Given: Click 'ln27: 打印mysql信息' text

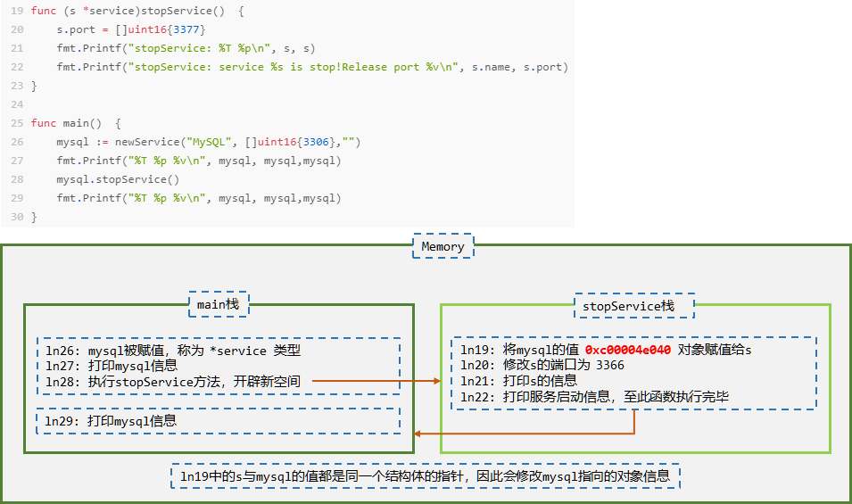Looking at the screenshot, I should tap(112, 366).
